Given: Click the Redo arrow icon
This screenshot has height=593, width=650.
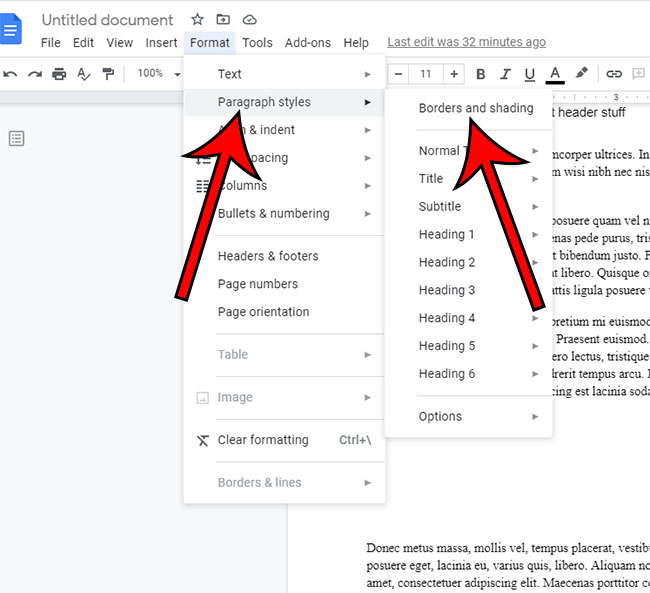Looking at the screenshot, I should tap(35, 74).
